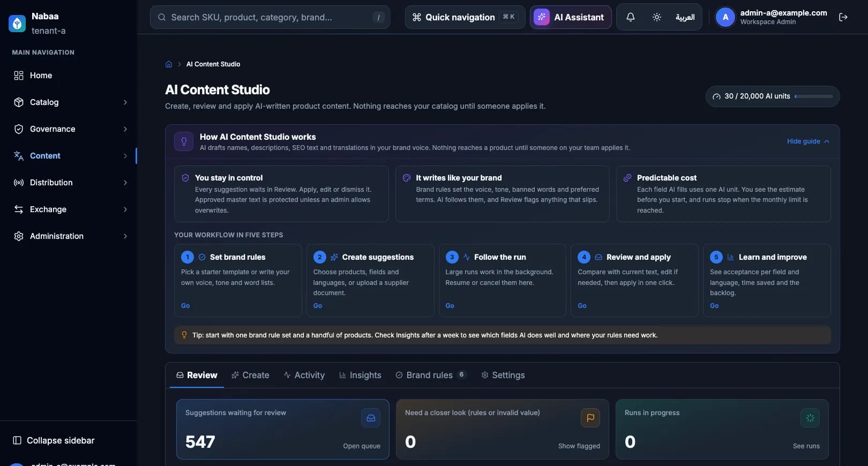
Task: Select the Brand rules tab
Action: click(431, 375)
